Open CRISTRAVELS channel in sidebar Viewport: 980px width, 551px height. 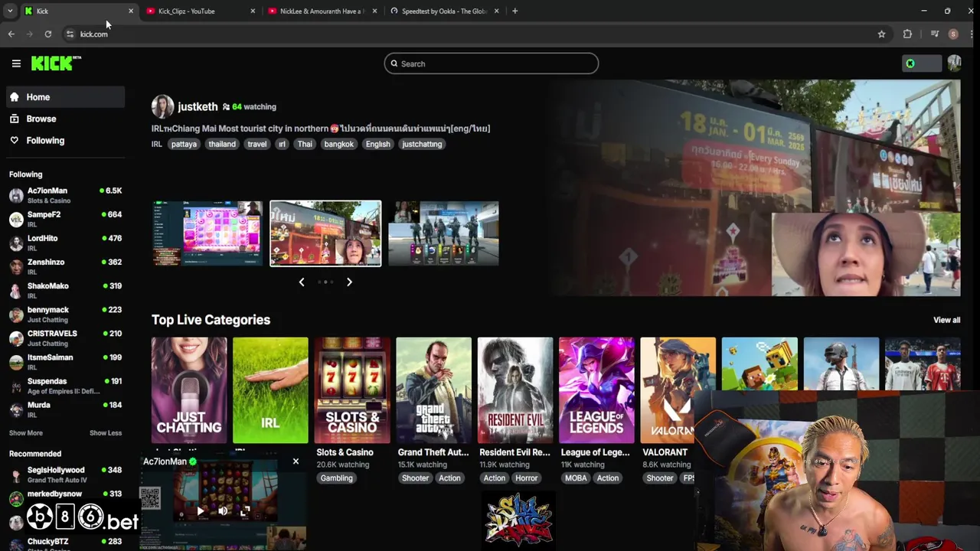click(x=65, y=338)
